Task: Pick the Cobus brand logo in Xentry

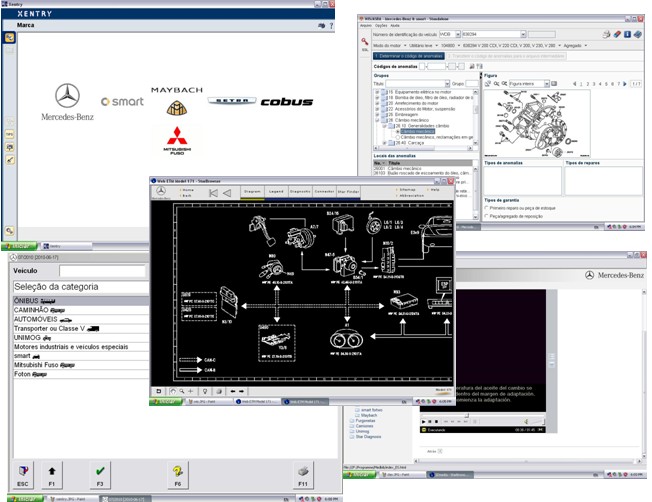Action: [x=286, y=102]
